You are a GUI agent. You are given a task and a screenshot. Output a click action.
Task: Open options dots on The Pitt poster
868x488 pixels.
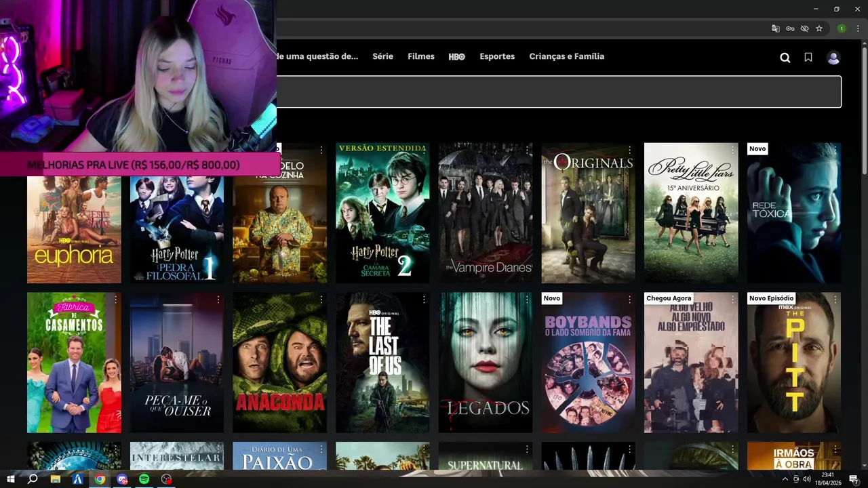click(835, 300)
